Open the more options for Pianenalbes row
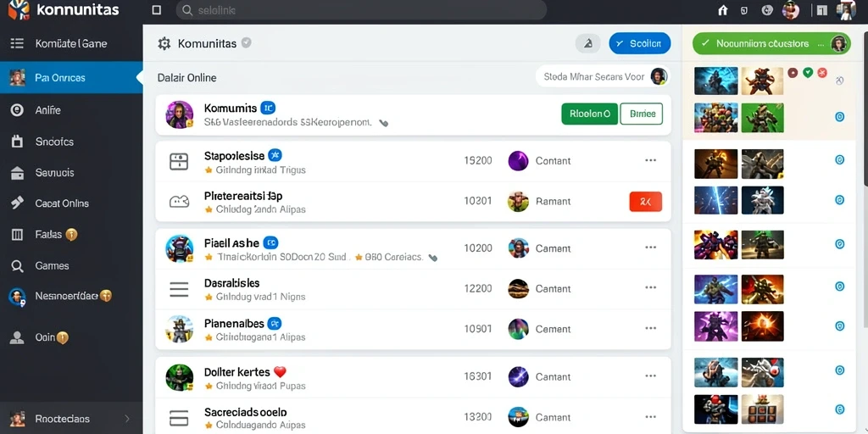Viewport: 868px width, 434px height. coord(650,328)
